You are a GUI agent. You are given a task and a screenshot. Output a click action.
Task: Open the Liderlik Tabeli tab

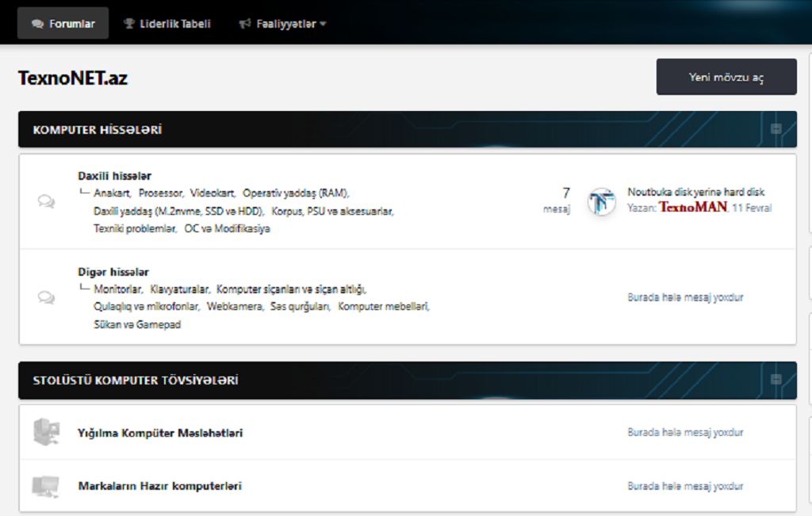tap(167, 24)
